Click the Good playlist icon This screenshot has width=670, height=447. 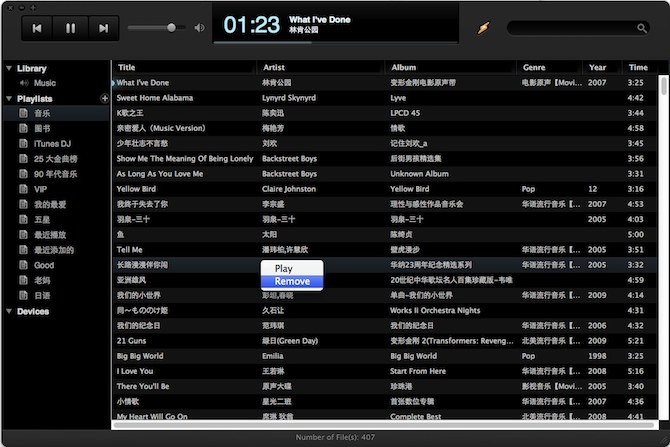(24, 265)
